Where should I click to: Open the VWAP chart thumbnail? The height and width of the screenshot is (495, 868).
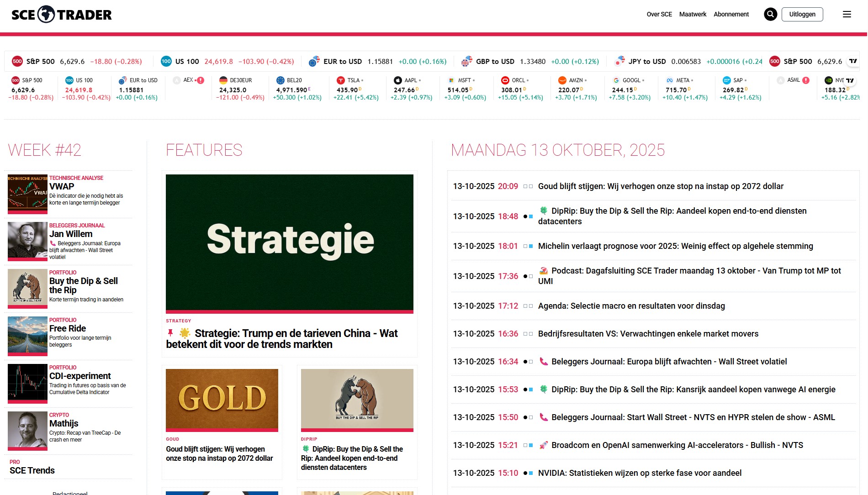click(27, 194)
